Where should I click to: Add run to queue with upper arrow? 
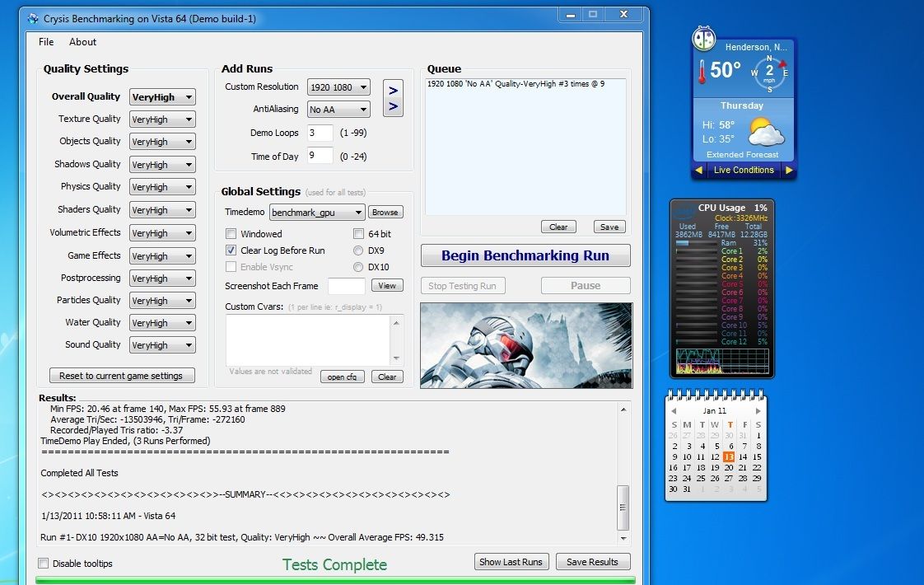coord(393,91)
